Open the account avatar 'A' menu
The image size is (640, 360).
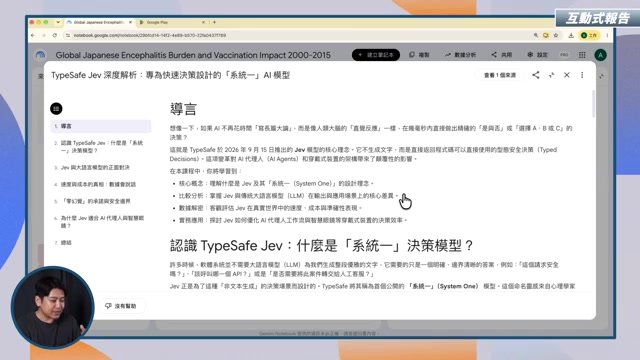600,55
